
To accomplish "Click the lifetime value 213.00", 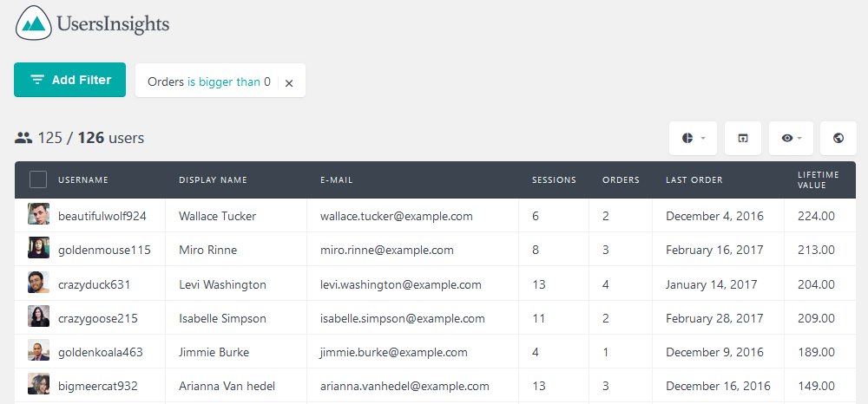I will click(x=817, y=250).
